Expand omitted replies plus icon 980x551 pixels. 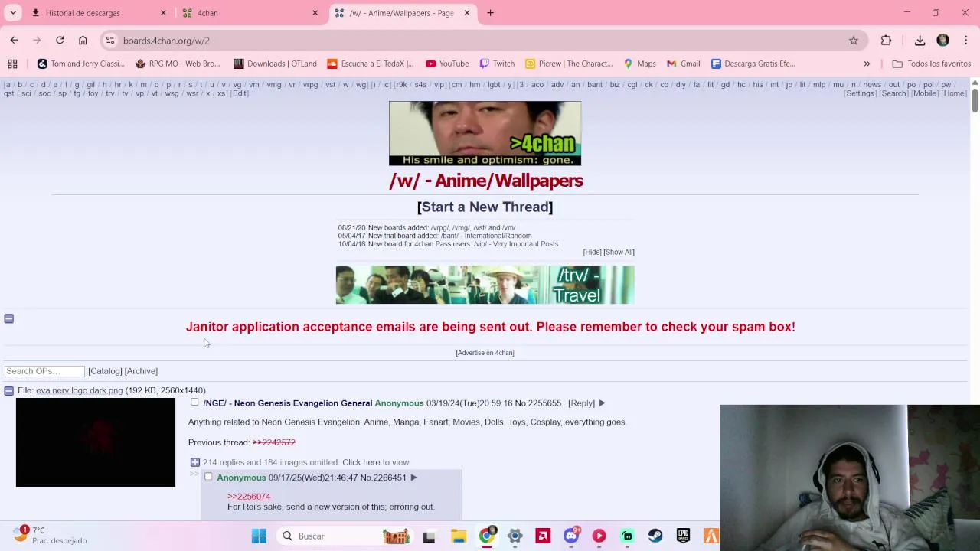point(194,462)
